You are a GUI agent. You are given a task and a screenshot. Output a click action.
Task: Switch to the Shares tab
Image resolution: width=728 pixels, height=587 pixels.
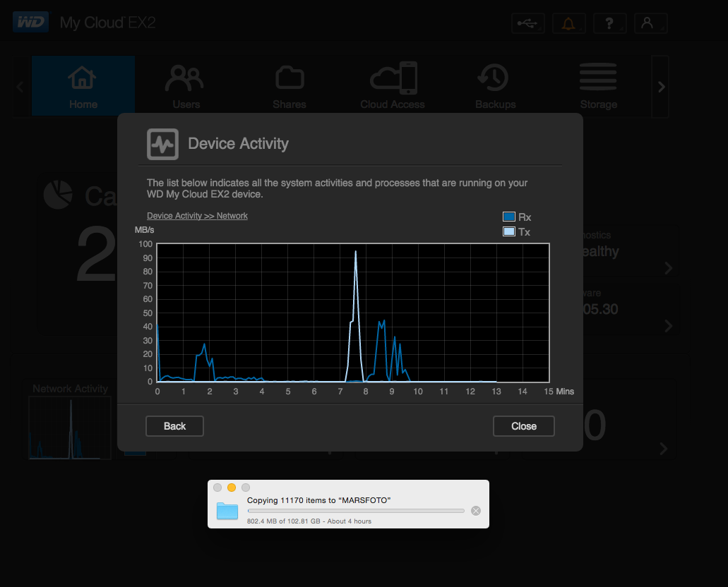pyautogui.click(x=290, y=86)
